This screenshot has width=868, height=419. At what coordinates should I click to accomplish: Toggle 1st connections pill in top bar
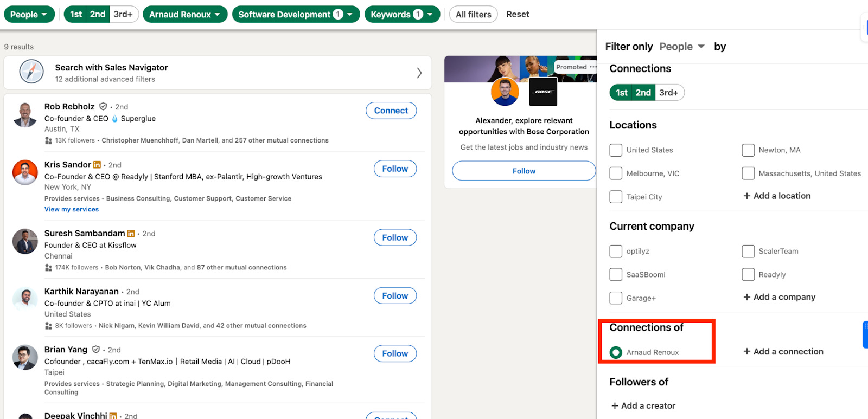coord(75,15)
